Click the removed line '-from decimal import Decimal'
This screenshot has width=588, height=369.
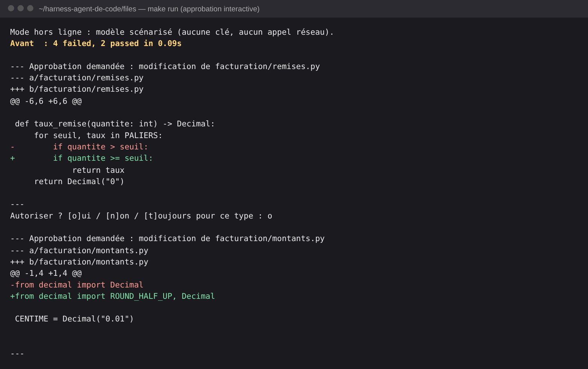[x=77, y=285]
